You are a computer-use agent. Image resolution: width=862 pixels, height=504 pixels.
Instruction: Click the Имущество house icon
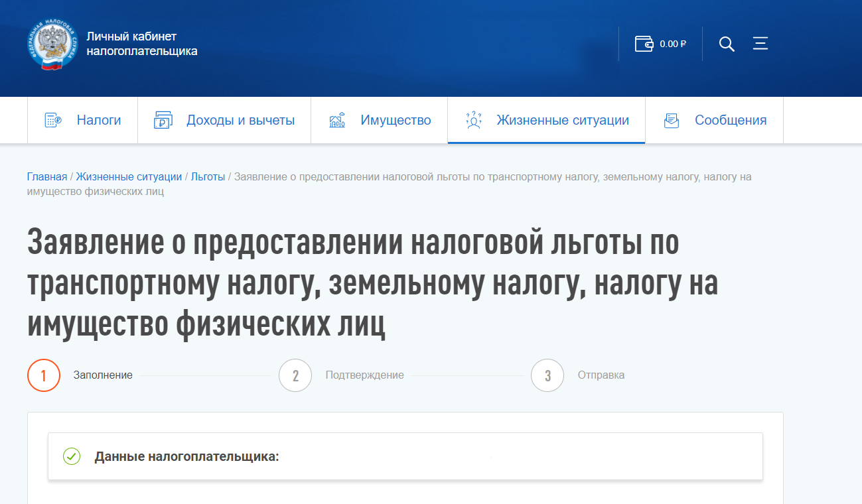(x=337, y=120)
